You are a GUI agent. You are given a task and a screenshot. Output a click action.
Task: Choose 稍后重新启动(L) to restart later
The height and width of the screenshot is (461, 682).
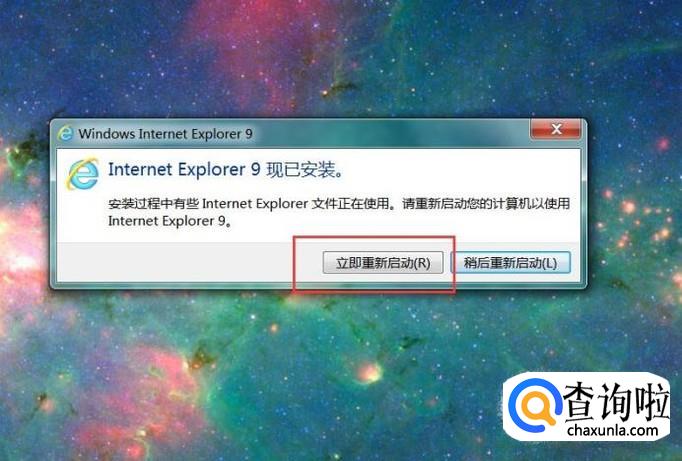[510, 263]
